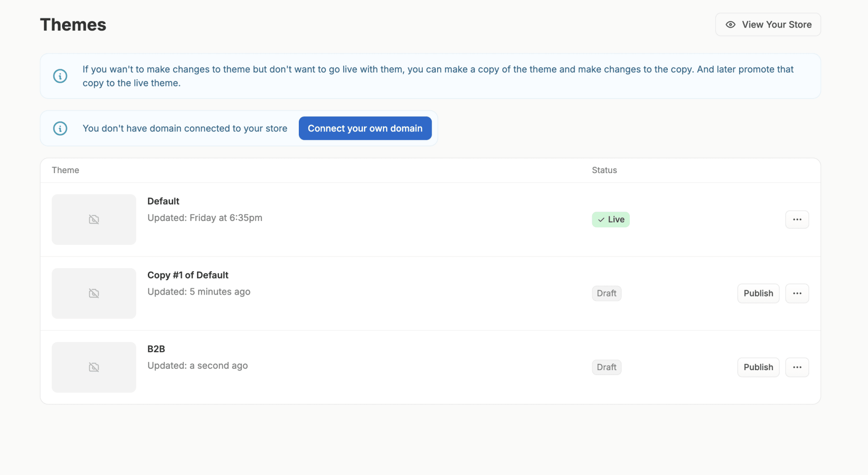Click the Themes page heading

pos(73,25)
